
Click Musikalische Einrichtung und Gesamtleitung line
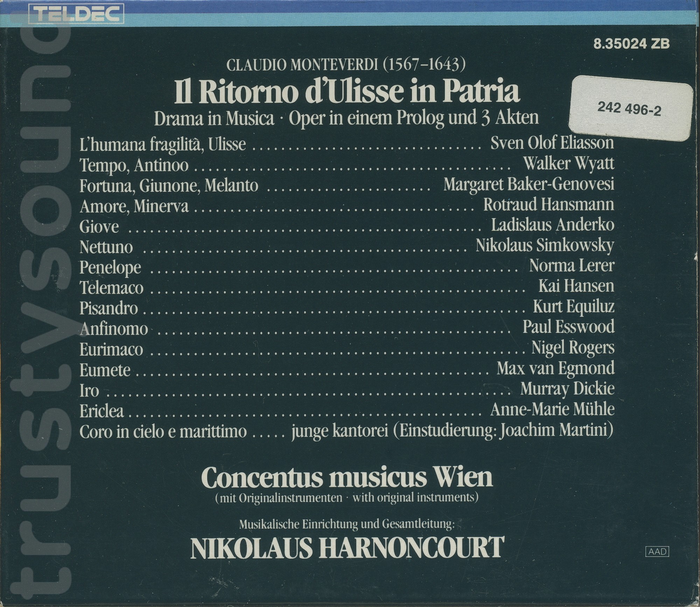(347, 525)
